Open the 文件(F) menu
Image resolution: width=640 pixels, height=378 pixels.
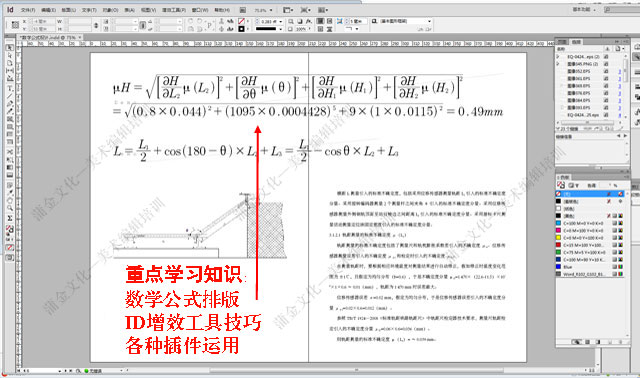[x=28, y=10]
